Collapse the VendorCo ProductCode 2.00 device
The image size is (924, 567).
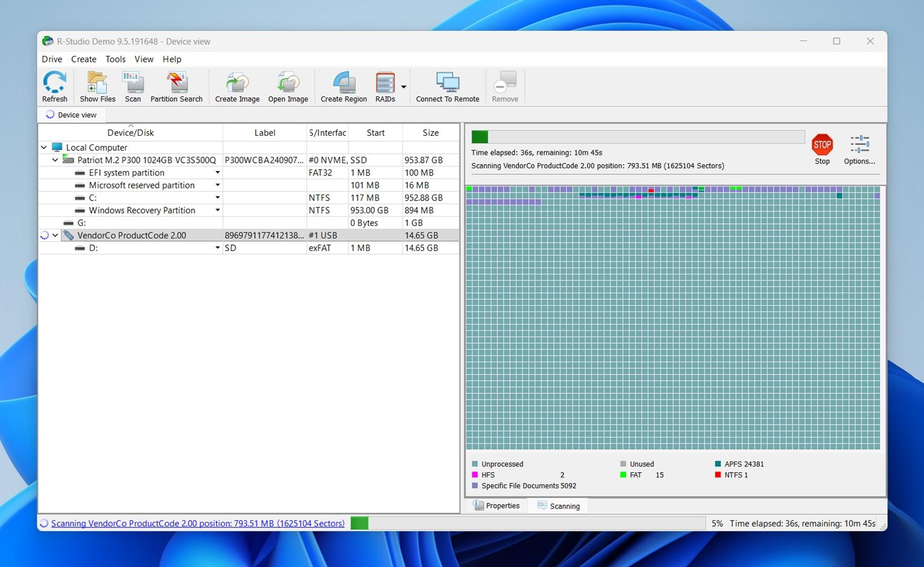[55, 235]
